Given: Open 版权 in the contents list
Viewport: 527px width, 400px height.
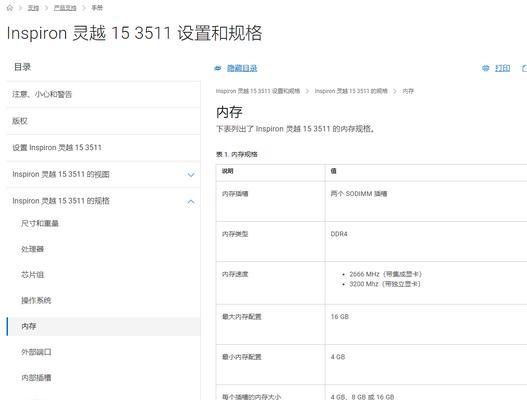Looking at the screenshot, I should pos(103,121).
